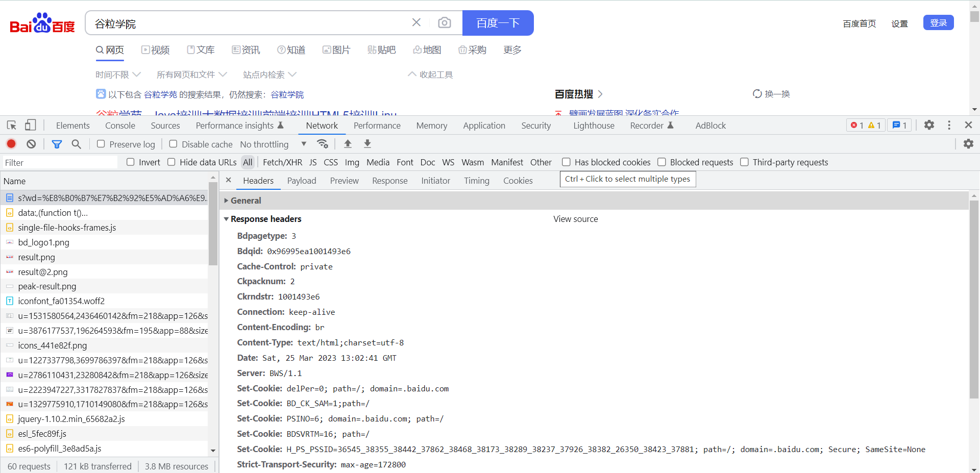Open the 时间不限 time filter dropdown

pyautogui.click(x=118, y=74)
